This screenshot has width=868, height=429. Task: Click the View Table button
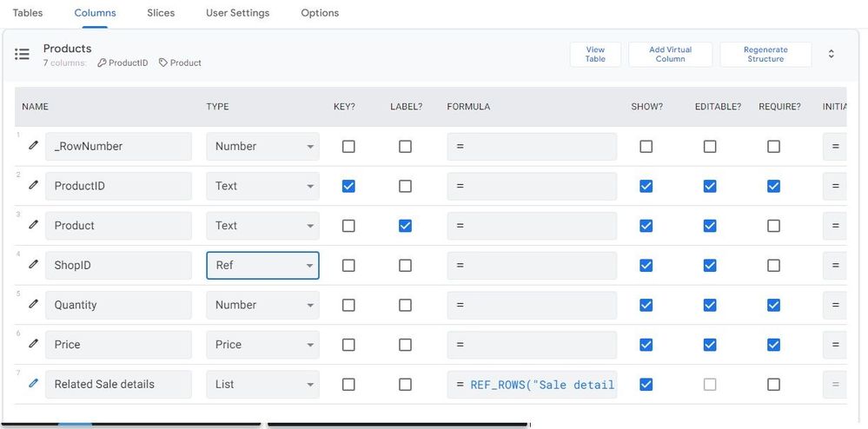pos(595,54)
